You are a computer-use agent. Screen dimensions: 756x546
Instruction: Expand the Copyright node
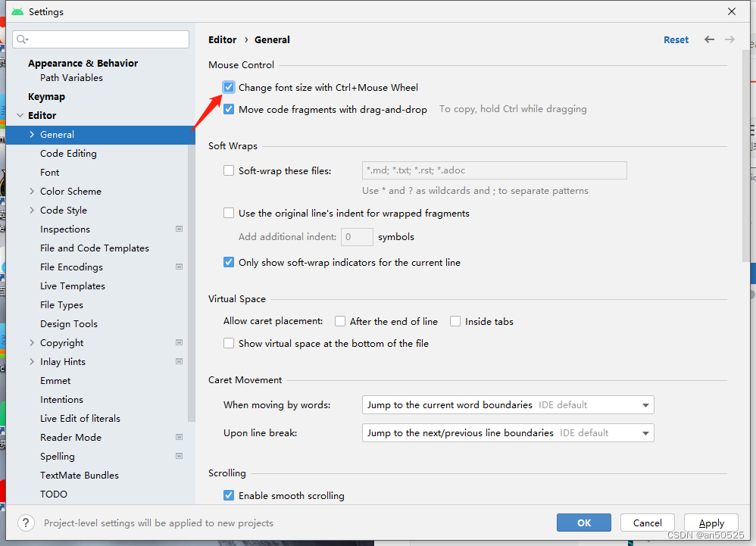pyautogui.click(x=32, y=342)
